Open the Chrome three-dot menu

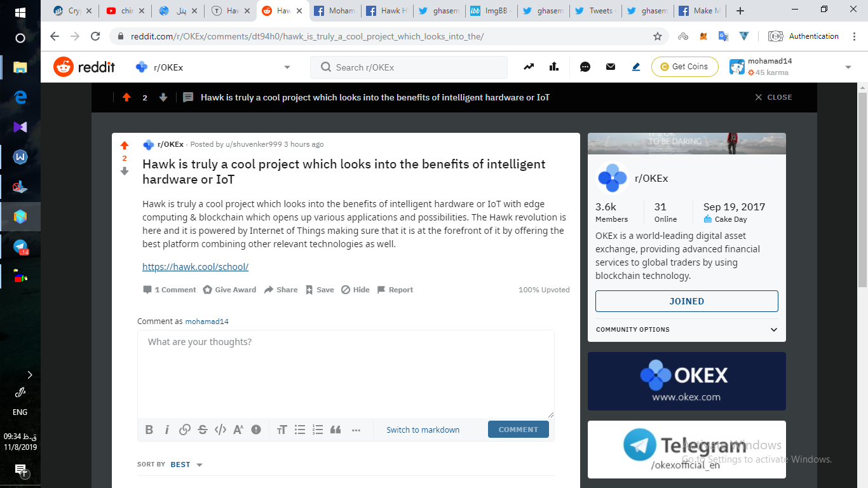853,36
